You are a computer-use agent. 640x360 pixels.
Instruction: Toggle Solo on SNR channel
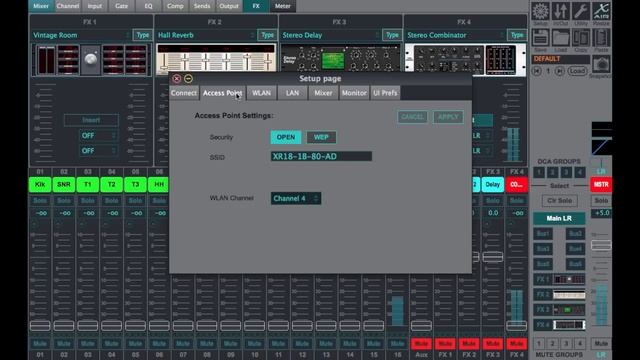pos(64,200)
